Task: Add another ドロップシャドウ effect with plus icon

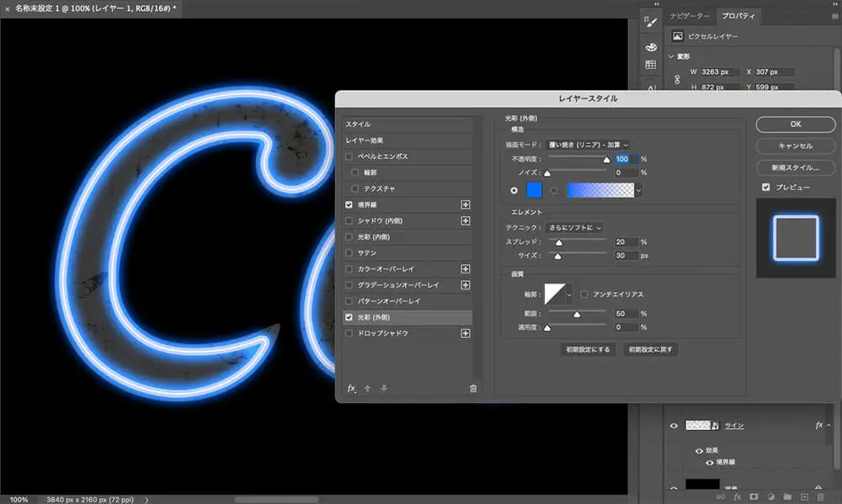Action: [466, 334]
